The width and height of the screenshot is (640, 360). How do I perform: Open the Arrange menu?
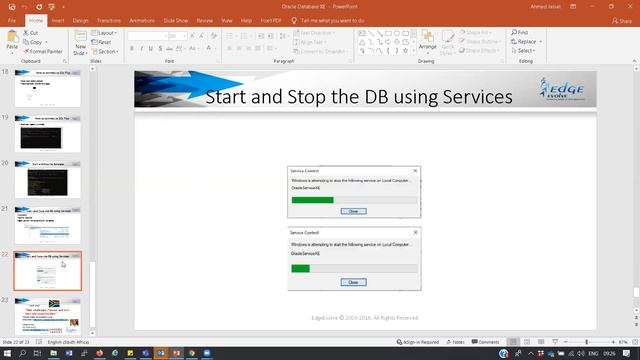(x=427, y=41)
